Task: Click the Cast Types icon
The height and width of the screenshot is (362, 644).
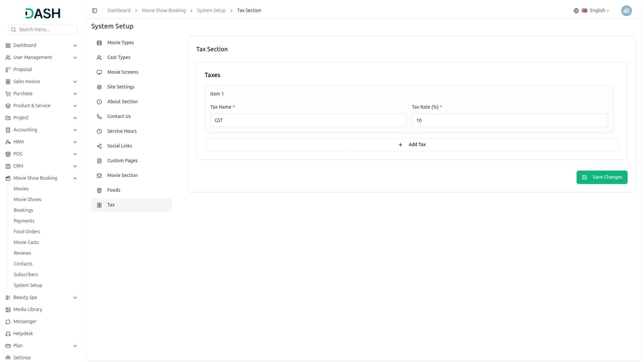Action: (99, 58)
